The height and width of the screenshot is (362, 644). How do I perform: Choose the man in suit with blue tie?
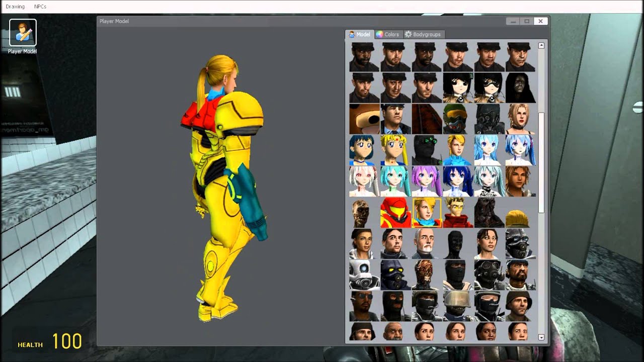point(395,119)
